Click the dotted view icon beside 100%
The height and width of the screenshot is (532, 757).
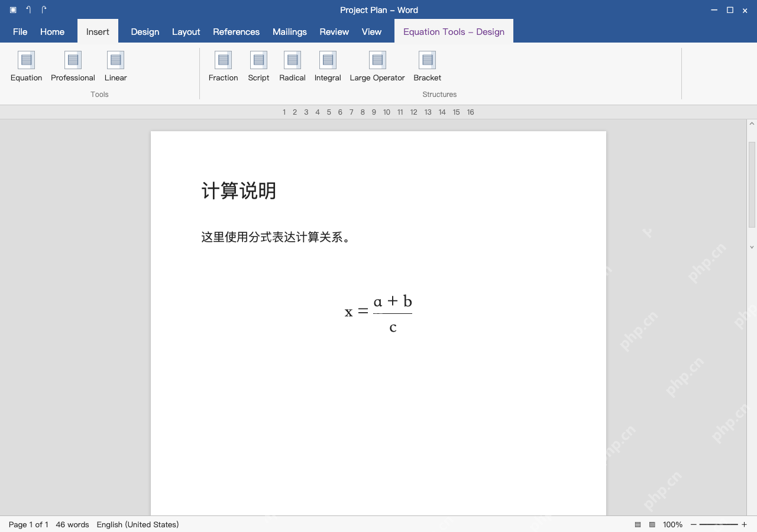click(x=652, y=524)
